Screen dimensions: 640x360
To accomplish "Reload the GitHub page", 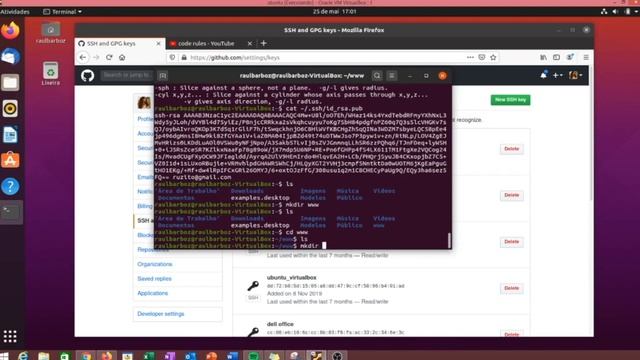I will [109, 58].
